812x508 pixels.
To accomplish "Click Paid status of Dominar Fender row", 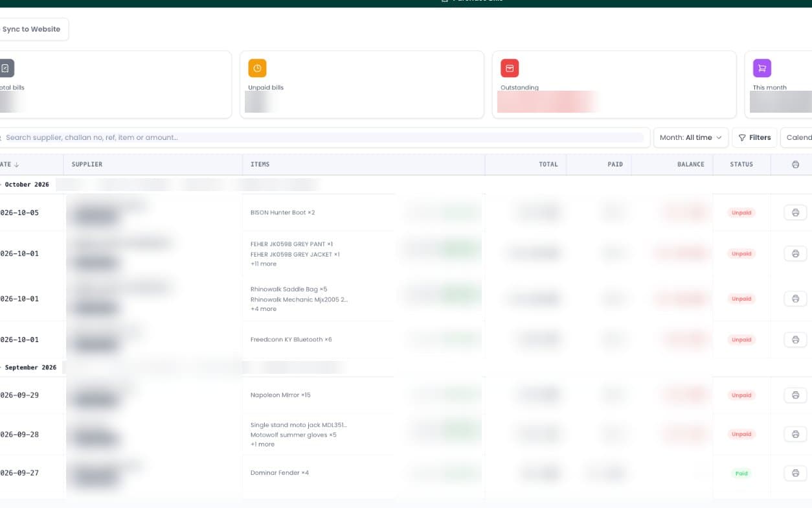I will 741,473.
